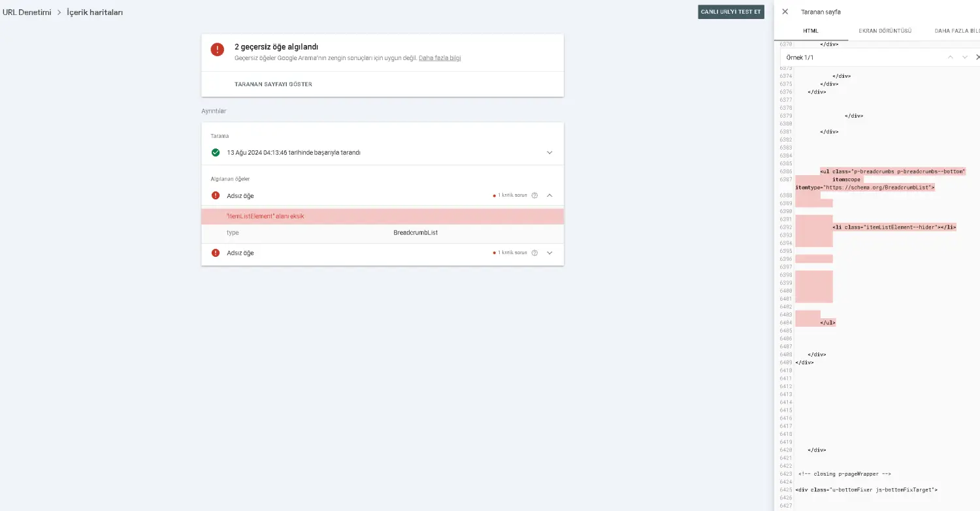
Task: Click the Ayrıntılar section heading
Action: coord(214,111)
